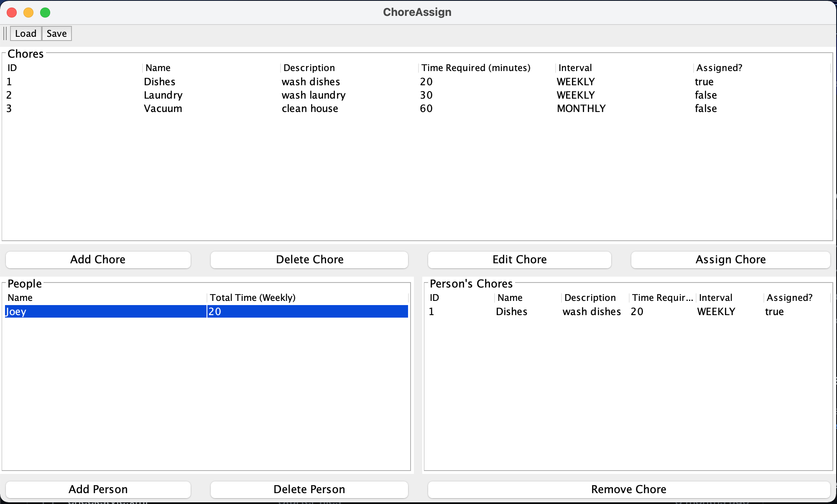Click Remove Chore button

pyautogui.click(x=628, y=489)
